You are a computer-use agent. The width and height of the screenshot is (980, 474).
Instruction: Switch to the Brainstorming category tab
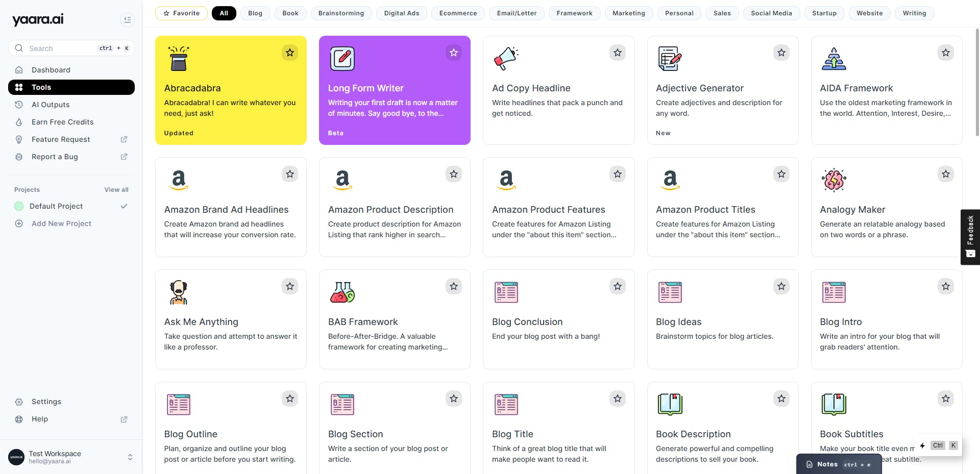[x=341, y=13]
